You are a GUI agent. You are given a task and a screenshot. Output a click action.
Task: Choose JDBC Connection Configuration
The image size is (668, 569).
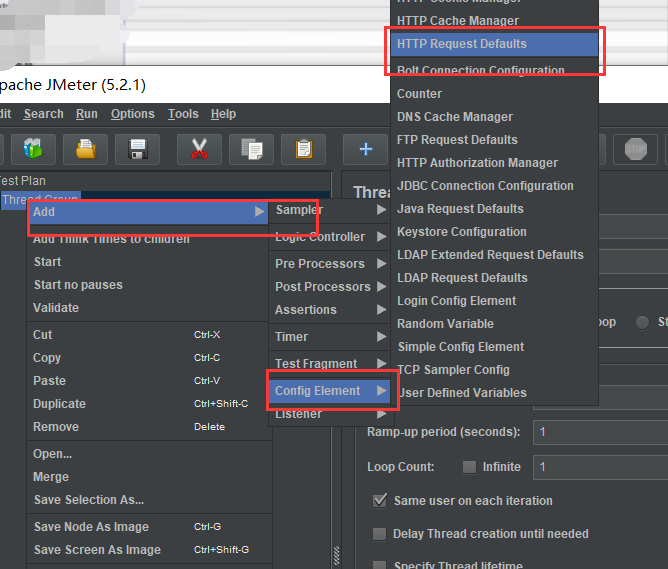(x=494, y=186)
